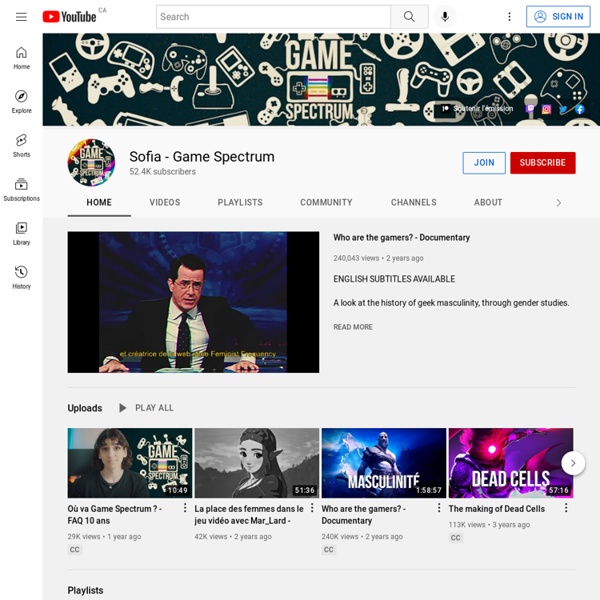Switch to the Channels tab
The width and height of the screenshot is (600, 600).
tap(414, 202)
